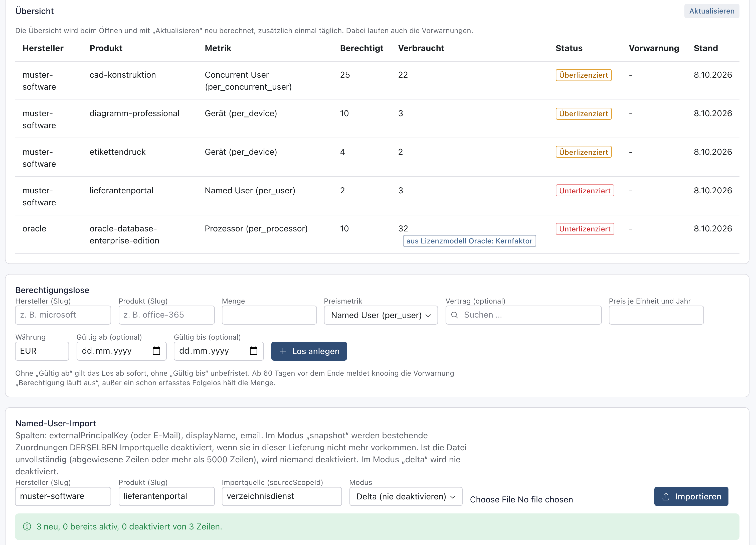756x545 pixels.
Task: Click the Produkt column header
Action: click(x=106, y=48)
